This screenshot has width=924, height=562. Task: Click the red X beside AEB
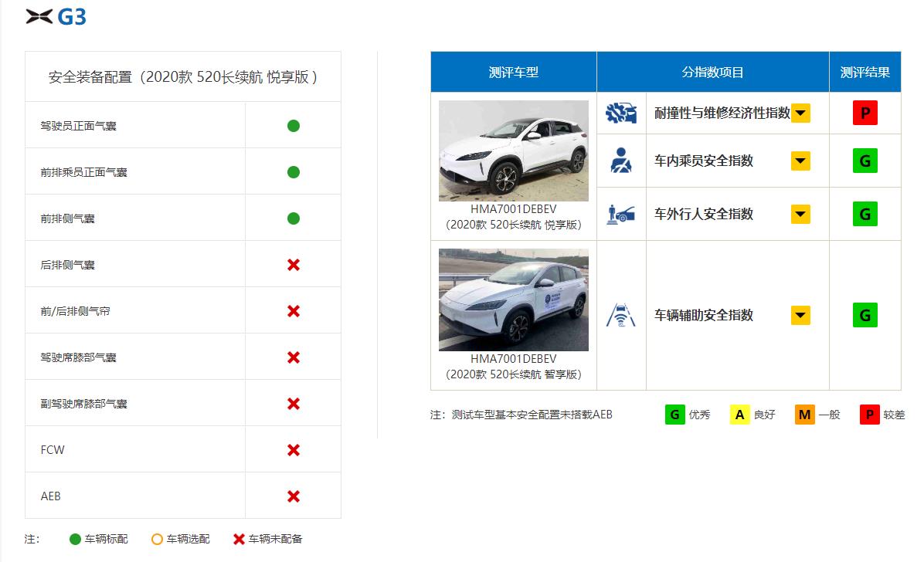[293, 496]
